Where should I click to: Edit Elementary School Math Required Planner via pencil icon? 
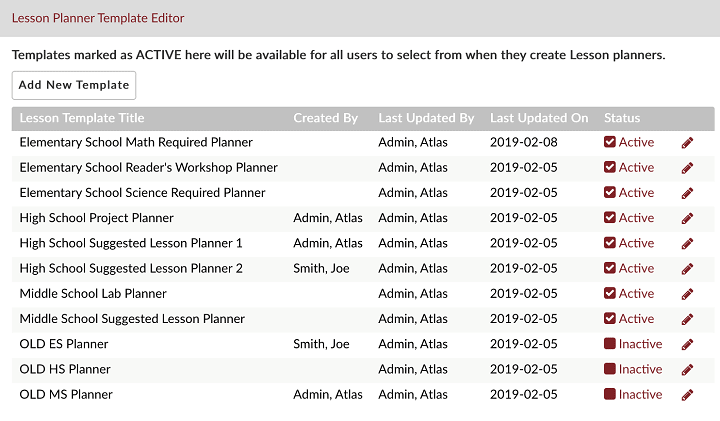(687, 143)
